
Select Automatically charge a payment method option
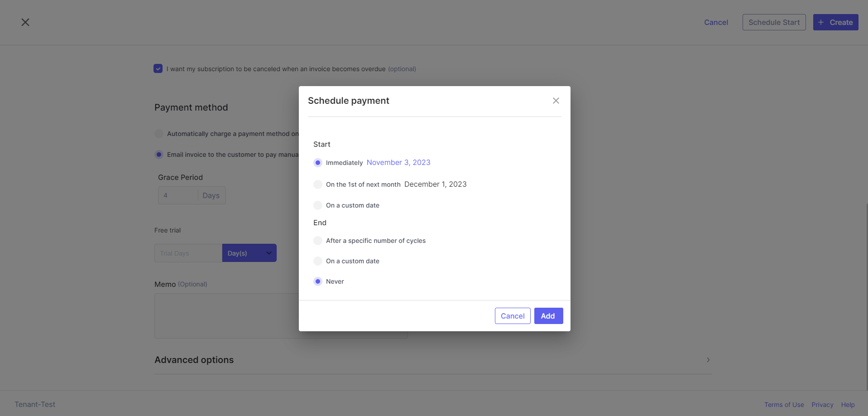click(159, 134)
